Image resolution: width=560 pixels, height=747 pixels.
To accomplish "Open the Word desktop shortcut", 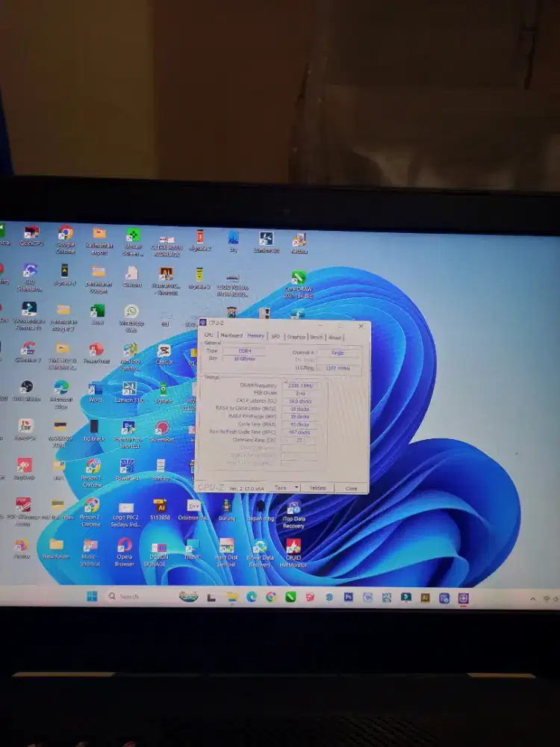I will click(96, 392).
